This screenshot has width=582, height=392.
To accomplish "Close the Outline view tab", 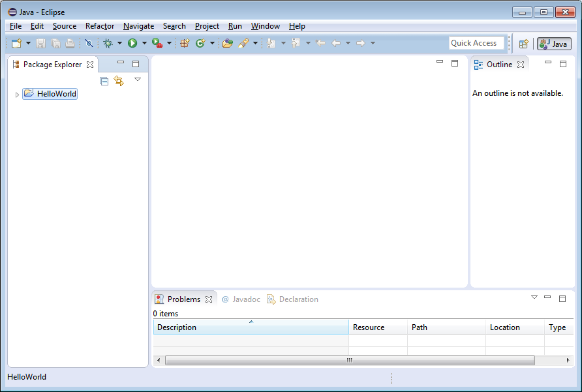I will (x=521, y=65).
